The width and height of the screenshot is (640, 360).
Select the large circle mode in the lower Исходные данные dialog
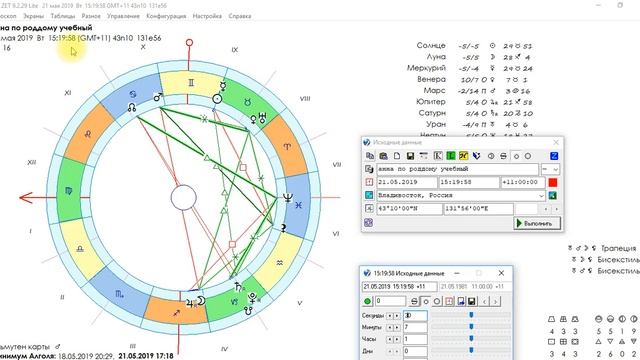point(437,302)
